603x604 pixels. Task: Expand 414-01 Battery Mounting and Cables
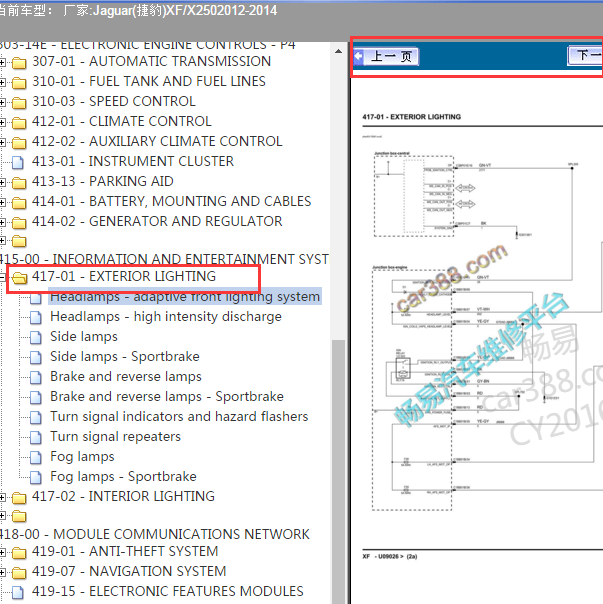pos(2,202)
